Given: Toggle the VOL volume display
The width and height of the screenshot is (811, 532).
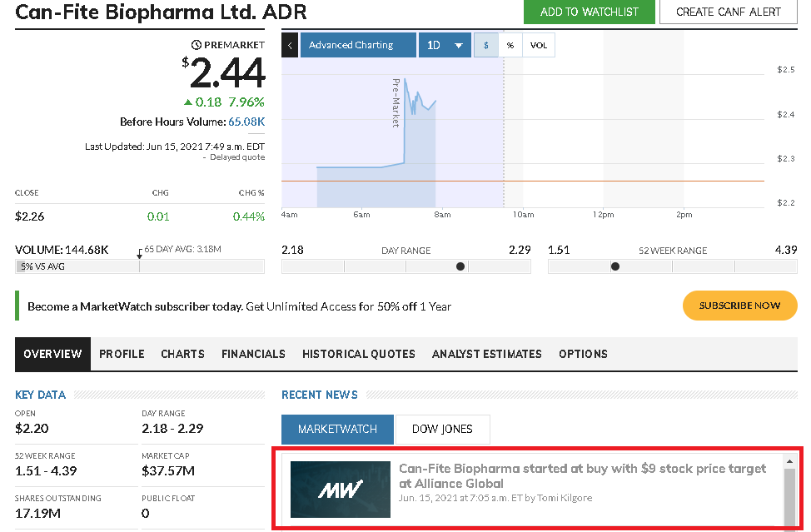Looking at the screenshot, I should pos(539,45).
